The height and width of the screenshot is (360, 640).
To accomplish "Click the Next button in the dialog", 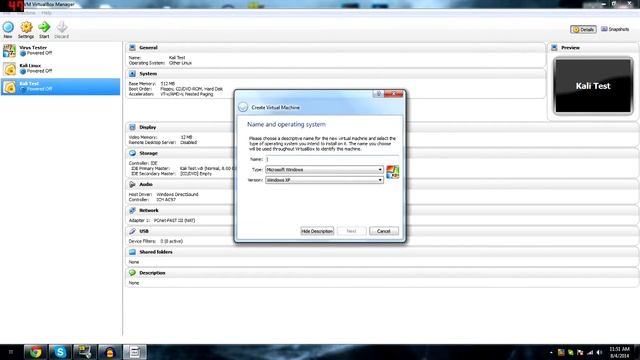I will point(351,231).
